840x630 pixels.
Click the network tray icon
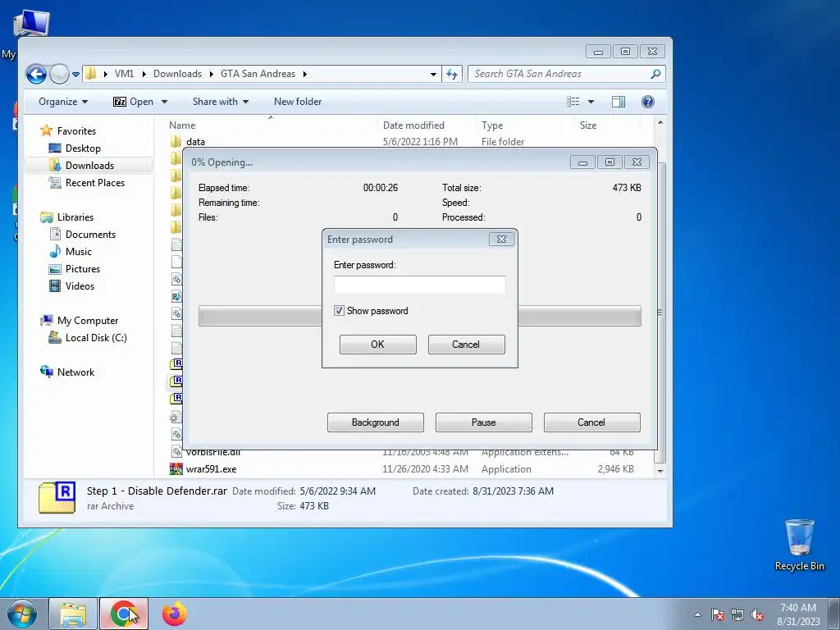pyautogui.click(x=737, y=614)
